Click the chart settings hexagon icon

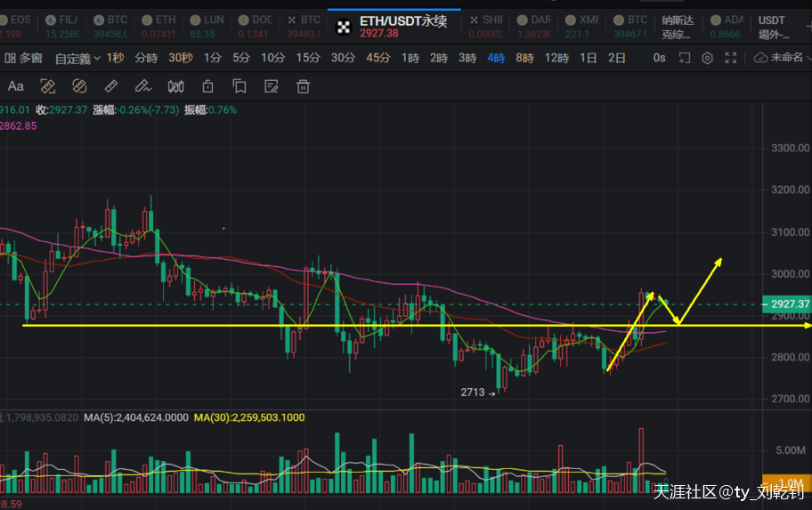tap(707, 58)
